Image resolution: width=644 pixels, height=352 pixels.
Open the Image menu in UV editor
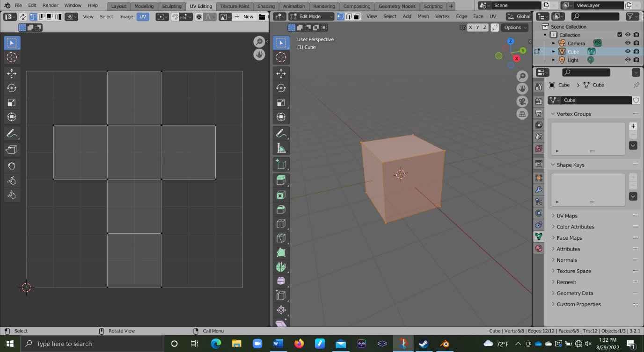[126, 16]
